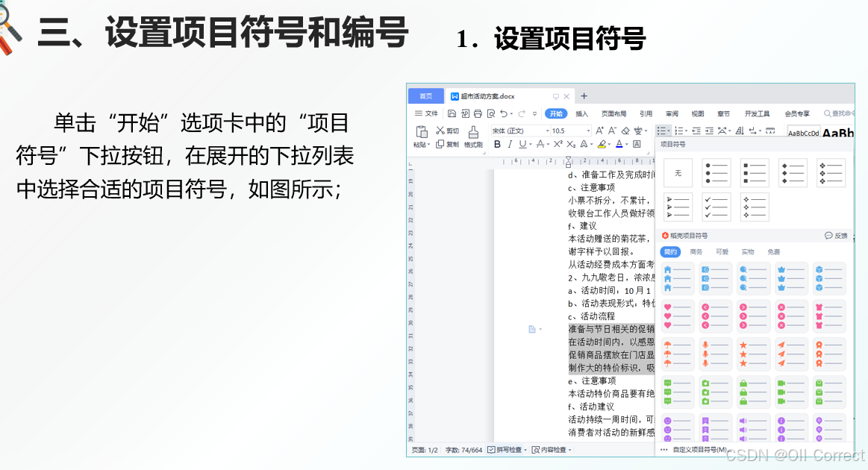Click the text highlight color marker

click(602, 144)
